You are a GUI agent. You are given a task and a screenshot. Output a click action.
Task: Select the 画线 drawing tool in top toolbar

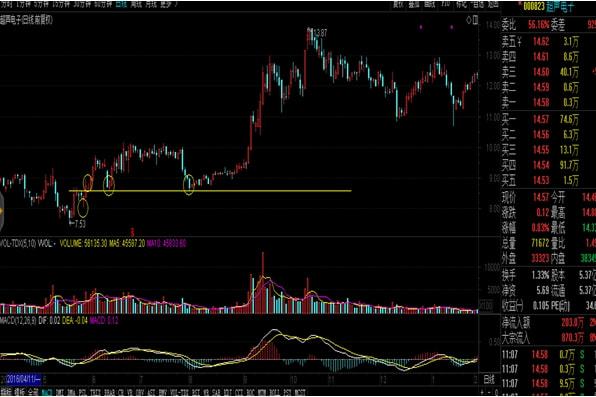pyautogui.click(x=430, y=4)
